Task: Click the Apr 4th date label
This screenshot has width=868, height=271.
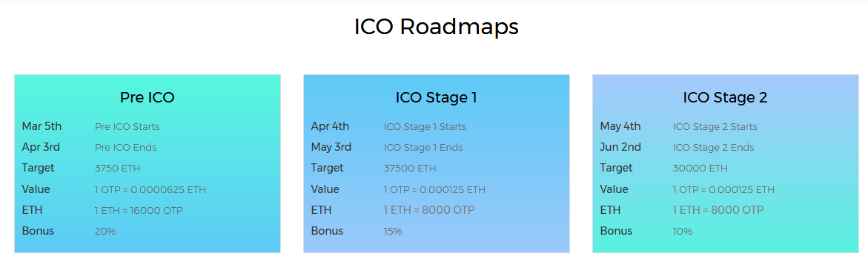Action: (330, 126)
